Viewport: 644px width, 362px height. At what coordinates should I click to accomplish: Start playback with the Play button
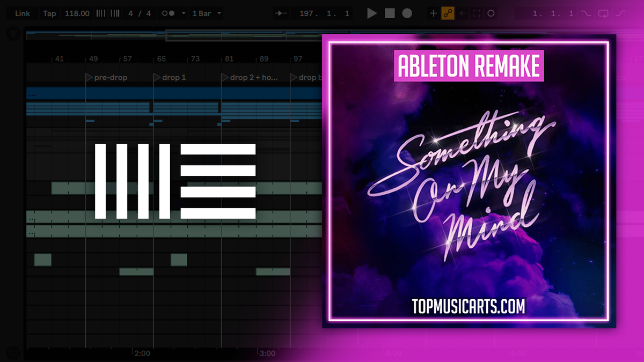coord(372,13)
